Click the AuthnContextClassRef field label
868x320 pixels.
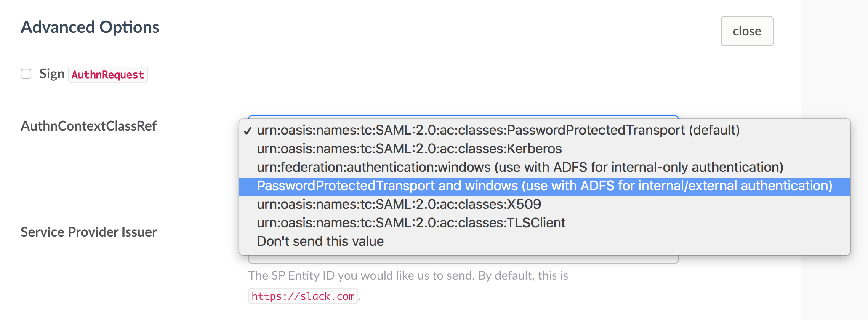pyautogui.click(x=88, y=126)
